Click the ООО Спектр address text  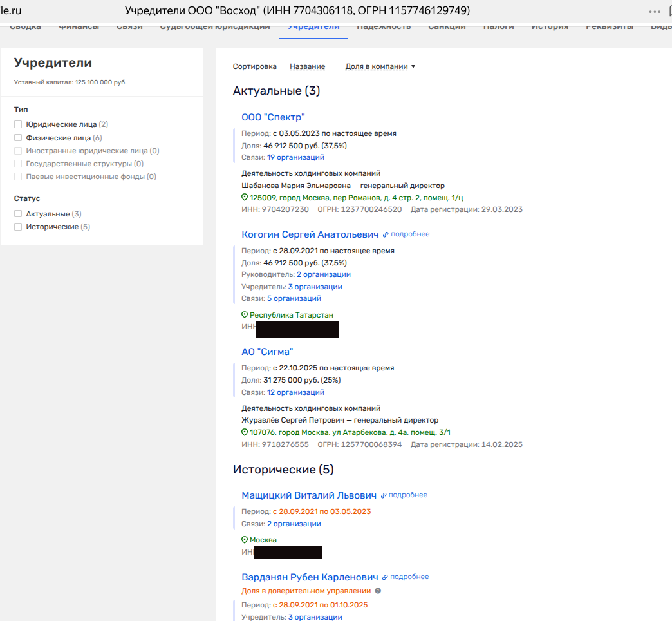tap(356, 198)
